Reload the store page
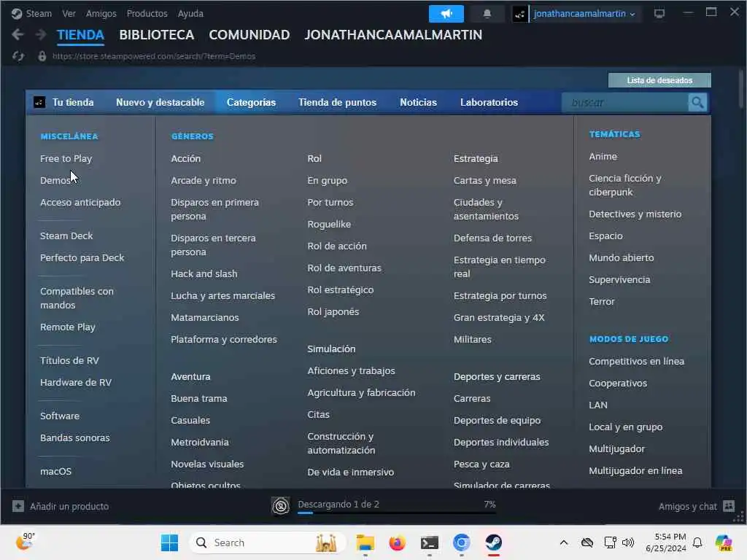747x560 pixels. pyautogui.click(x=18, y=56)
